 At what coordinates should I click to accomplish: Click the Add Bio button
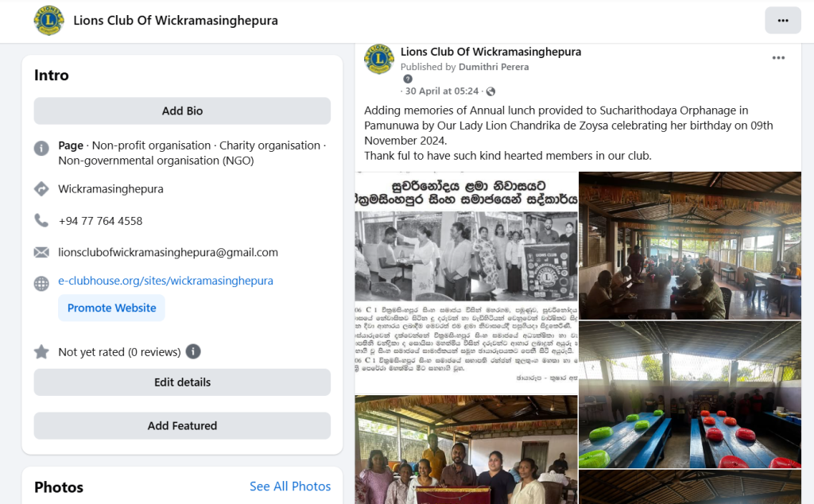coord(182,110)
